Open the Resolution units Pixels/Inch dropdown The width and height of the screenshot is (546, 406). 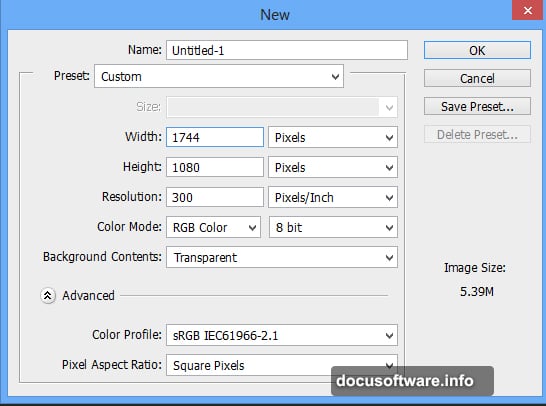pyautogui.click(x=333, y=197)
